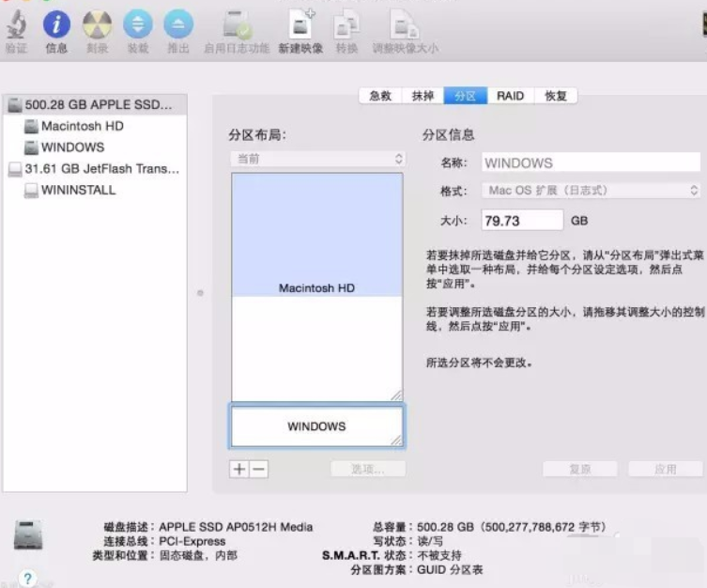
Task: Click the Mount toolbar icon
Action: coord(137,23)
